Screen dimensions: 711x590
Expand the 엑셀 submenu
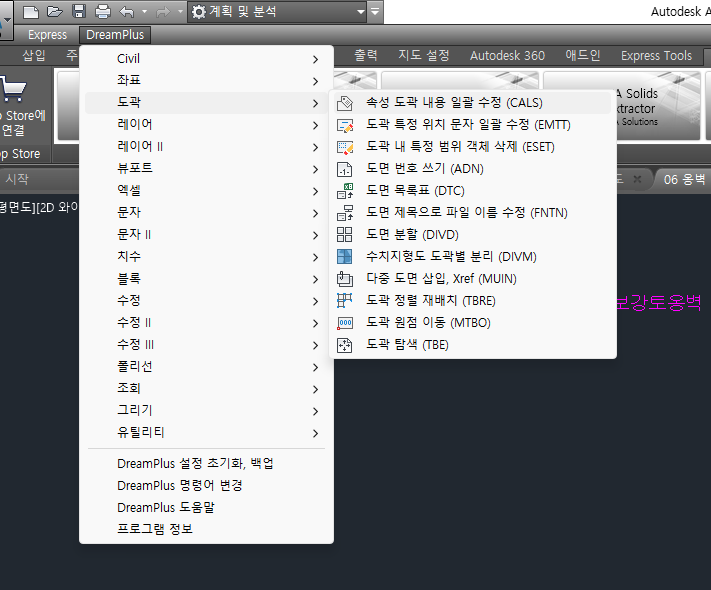[x=206, y=191]
